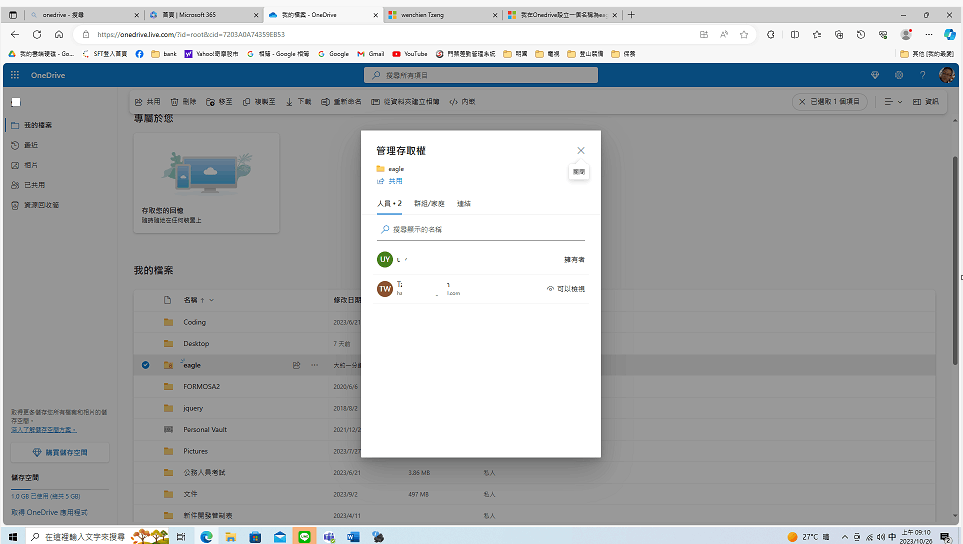The height and width of the screenshot is (544, 963).
Task: Add page to favorites star icon
Action: (744, 34)
